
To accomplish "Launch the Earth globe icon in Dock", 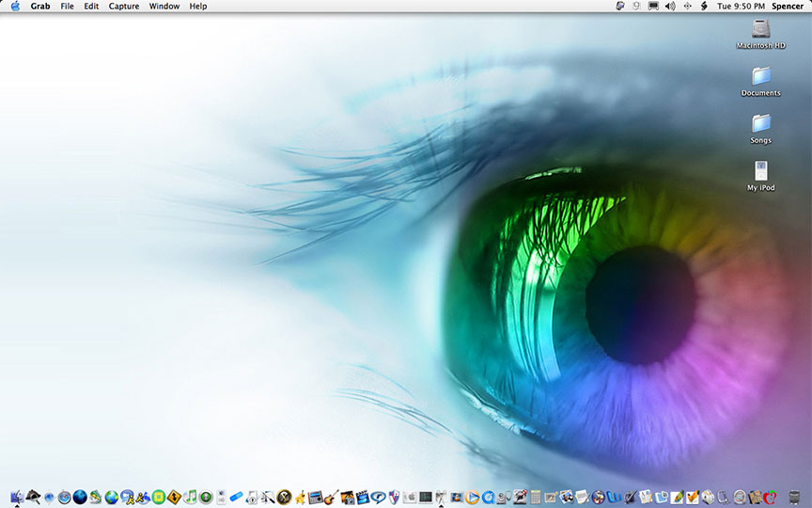I will [111, 498].
